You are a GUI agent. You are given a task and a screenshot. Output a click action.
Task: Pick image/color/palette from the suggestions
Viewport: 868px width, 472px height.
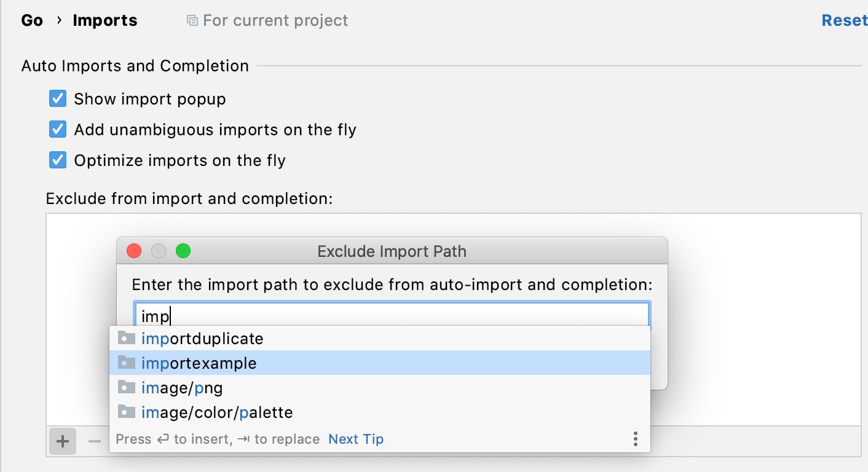[218, 412]
